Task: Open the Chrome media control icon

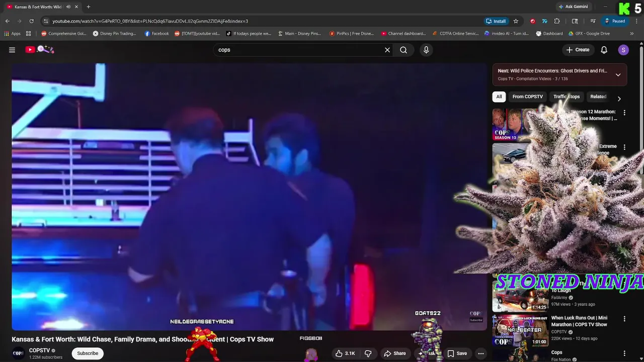Action: point(593,21)
